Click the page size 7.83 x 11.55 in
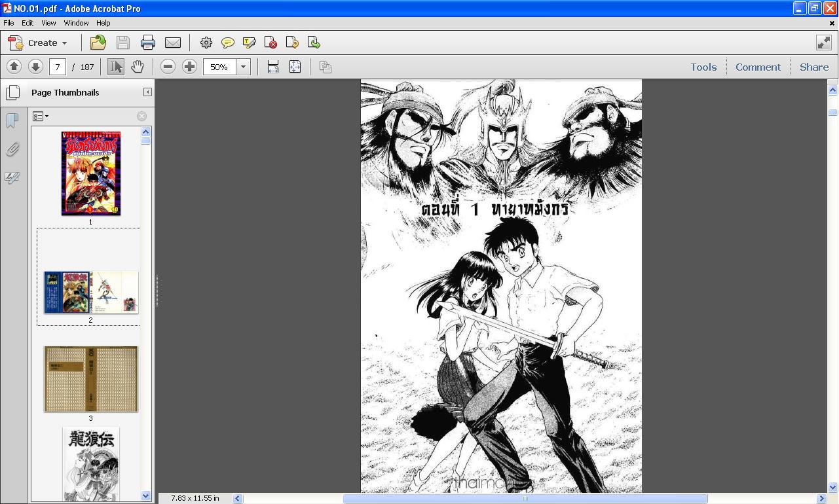 pos(195,498)
